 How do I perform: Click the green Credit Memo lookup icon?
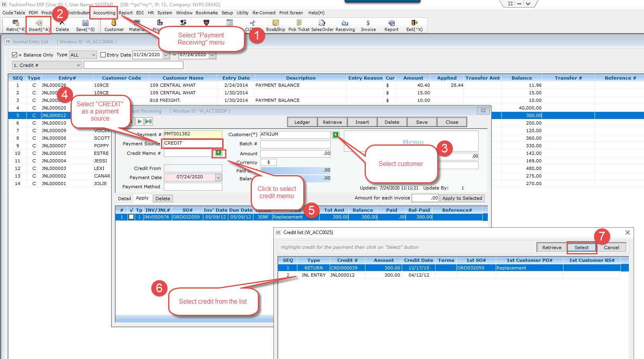[x=218, y=153]
